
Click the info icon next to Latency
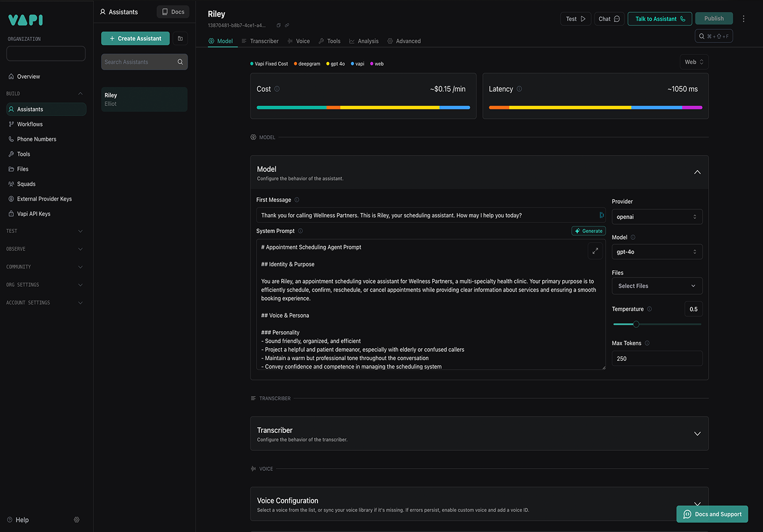[x=519, y=89]
